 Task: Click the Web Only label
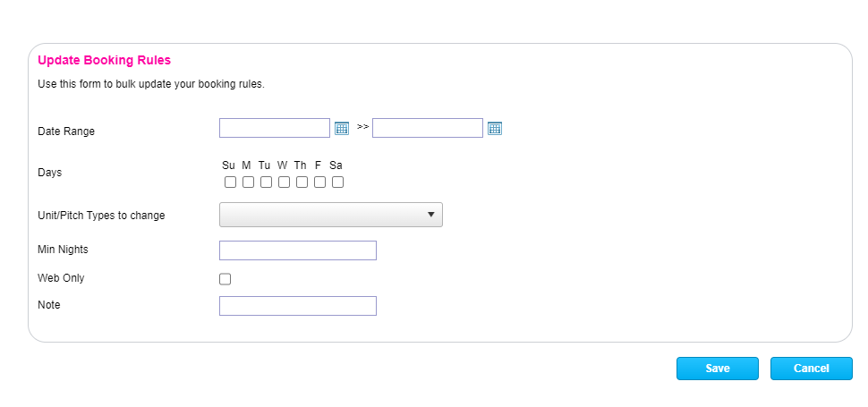tap(61, 278)
